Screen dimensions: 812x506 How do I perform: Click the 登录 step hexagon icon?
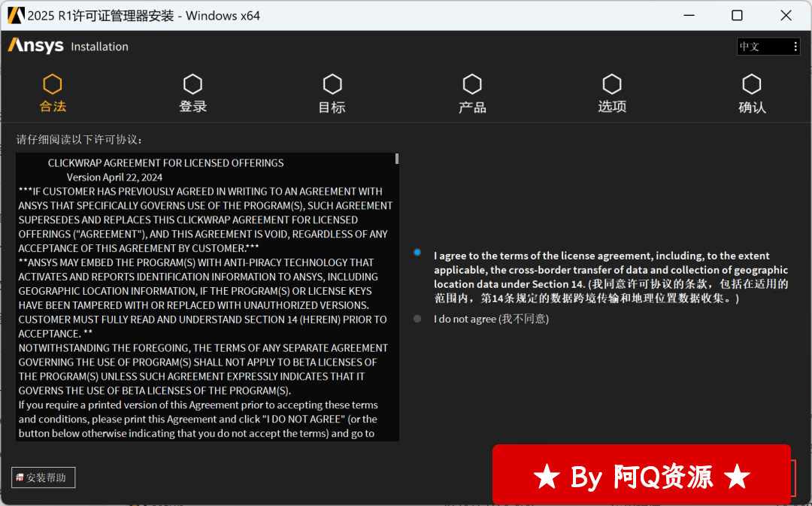click(x=192, y=84)
